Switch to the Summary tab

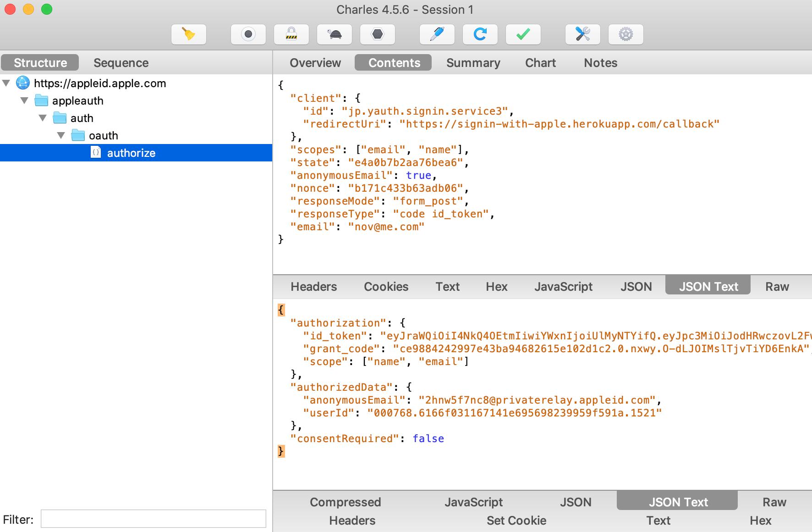pos(473,62)
